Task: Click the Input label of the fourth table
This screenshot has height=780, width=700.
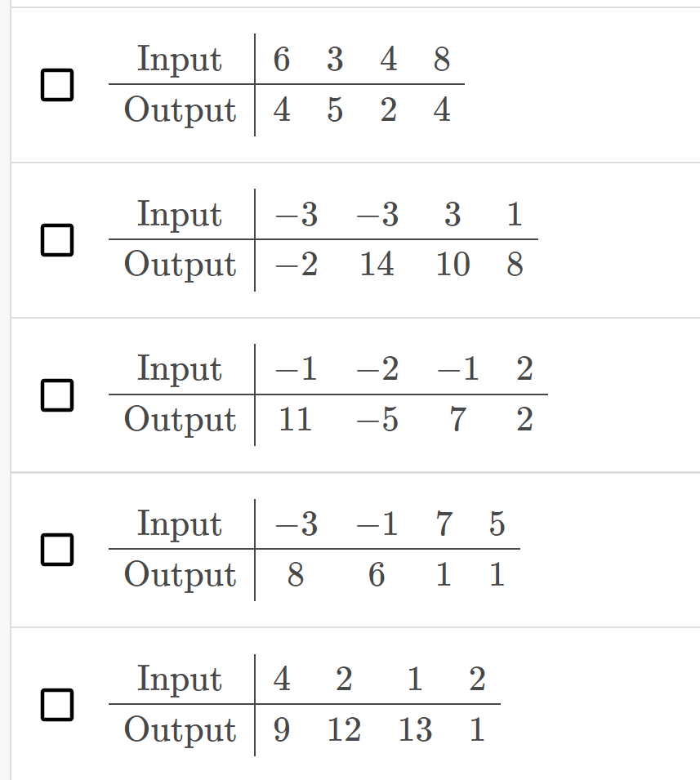Action: 180,524
